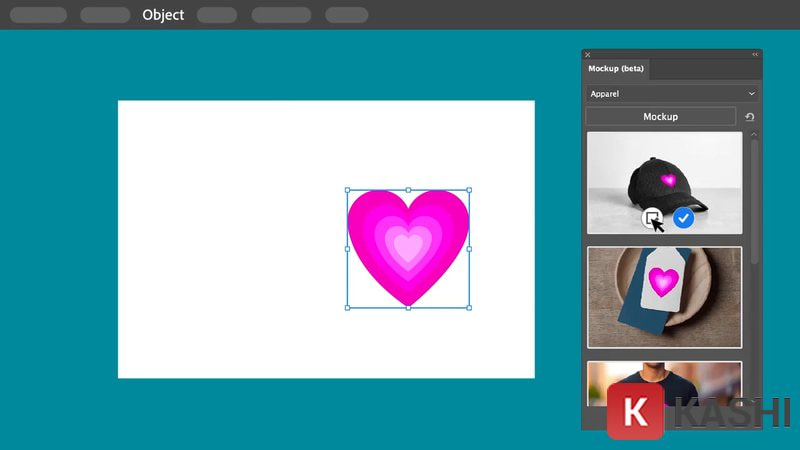Toggle the blue checkmark on the cap mockup
Viewport: 800px width, 450px height.
[x=683, y=217]
